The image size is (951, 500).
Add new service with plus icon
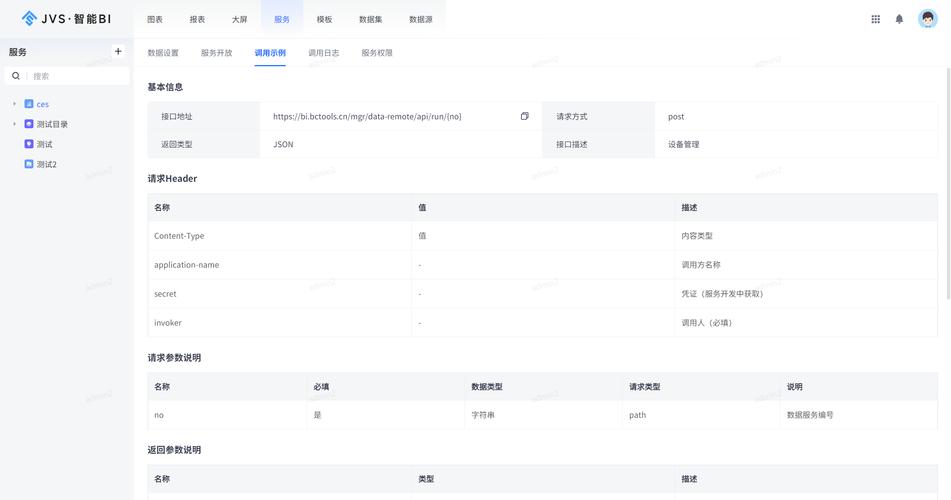point(118,51)
